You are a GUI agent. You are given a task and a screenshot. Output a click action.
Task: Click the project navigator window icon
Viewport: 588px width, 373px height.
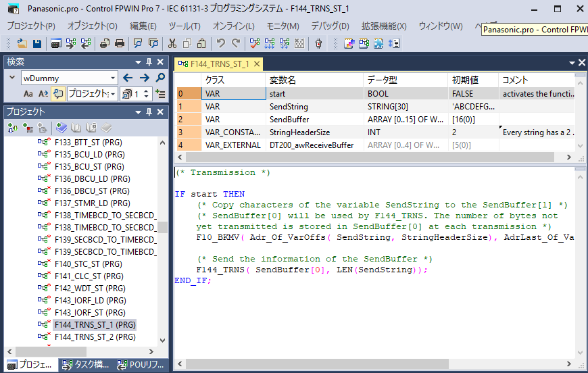(x=56, y=44)
